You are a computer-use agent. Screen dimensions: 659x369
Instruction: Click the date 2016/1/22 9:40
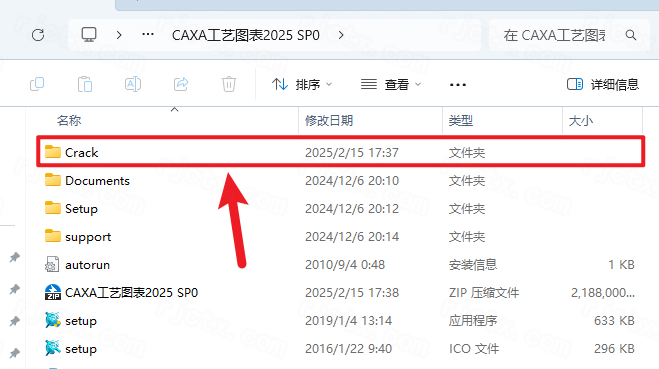(x=348, y=349)
